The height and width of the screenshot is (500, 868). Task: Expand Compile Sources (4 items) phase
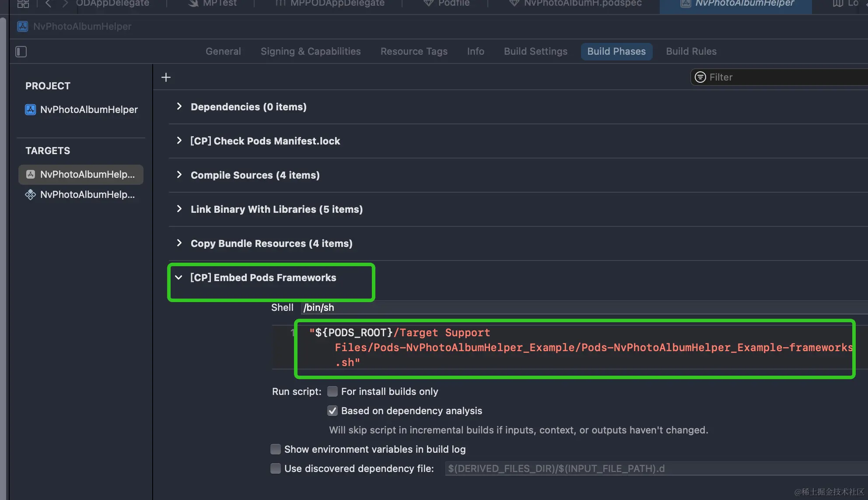[179, 175]
